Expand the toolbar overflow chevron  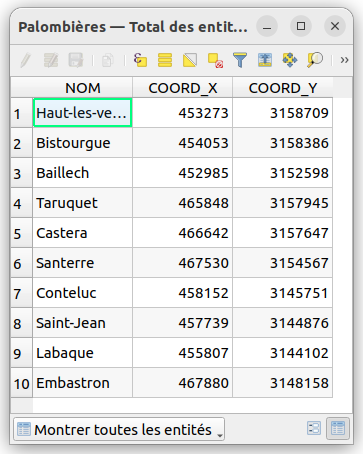344,60
